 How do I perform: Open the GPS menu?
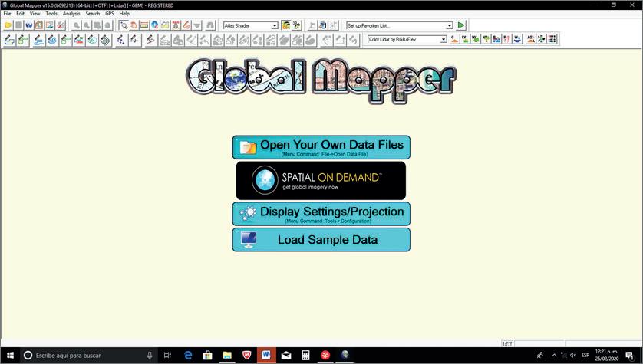point(110,14)
